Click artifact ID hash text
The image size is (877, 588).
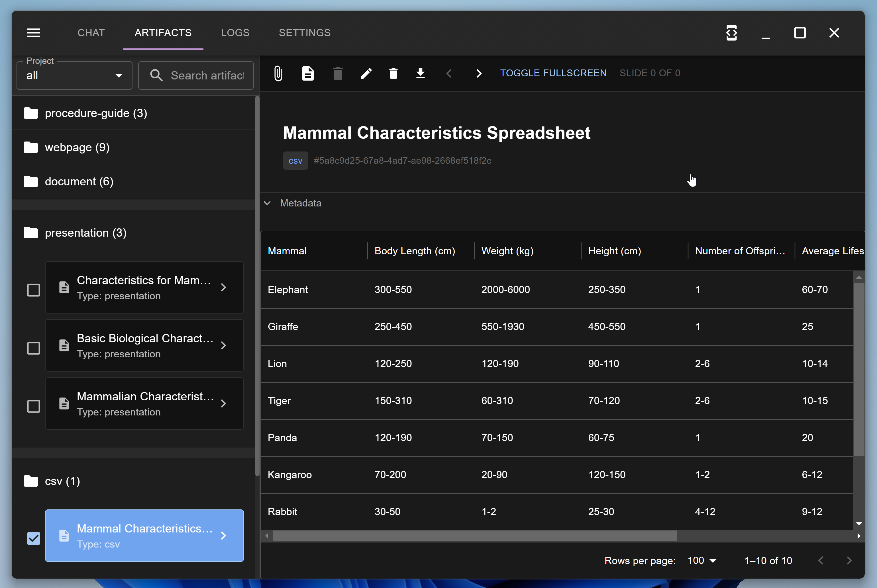(x=402, y=161)
